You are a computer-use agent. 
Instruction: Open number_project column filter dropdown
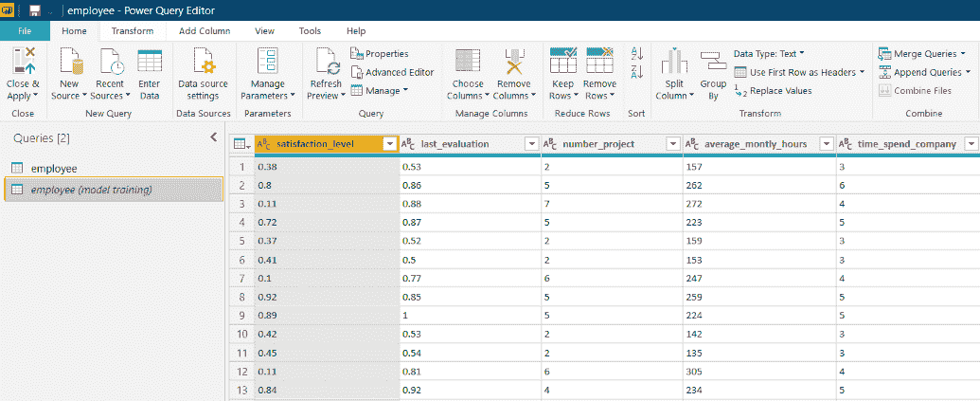672,144
